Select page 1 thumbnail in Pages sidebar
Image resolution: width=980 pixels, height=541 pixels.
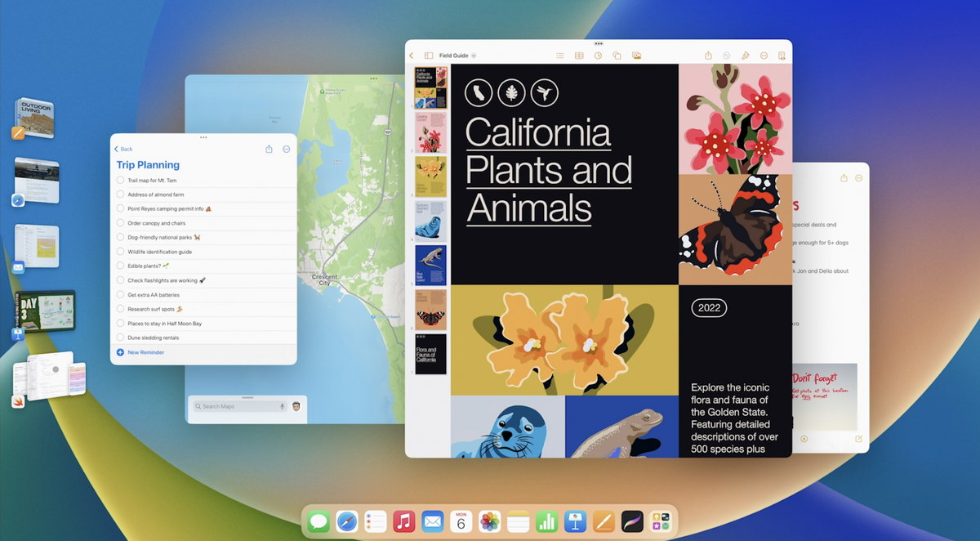pos(430,88)
